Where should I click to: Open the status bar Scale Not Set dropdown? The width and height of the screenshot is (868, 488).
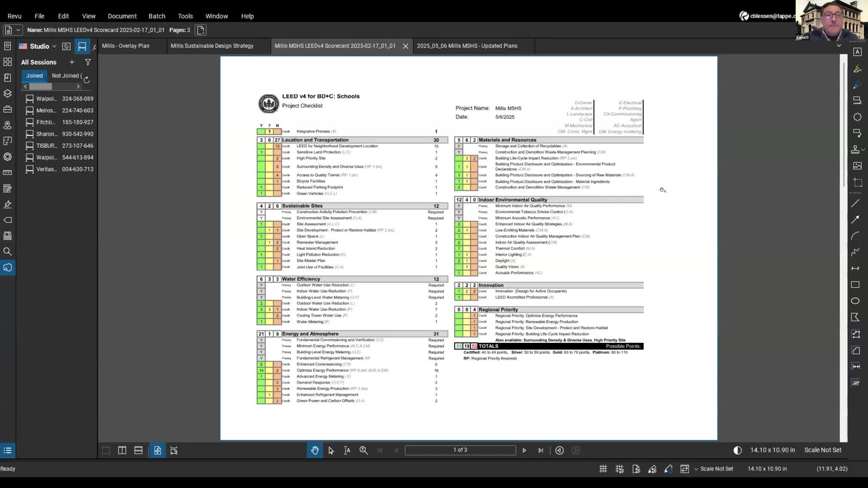(714, 469)
